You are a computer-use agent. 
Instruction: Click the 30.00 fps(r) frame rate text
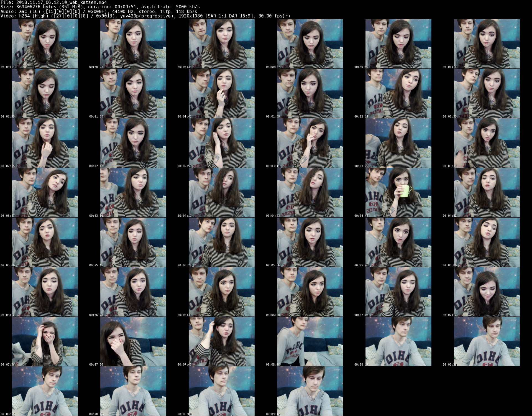274,16
